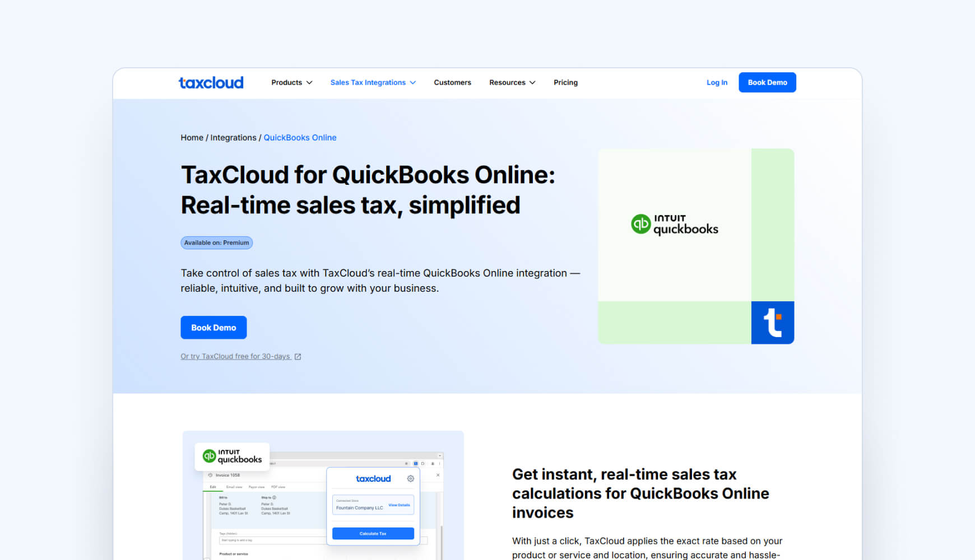Screen dimensions: 975x560
Task: Click the QuickBooks Online breadcrumb
Action: (300, 138)
